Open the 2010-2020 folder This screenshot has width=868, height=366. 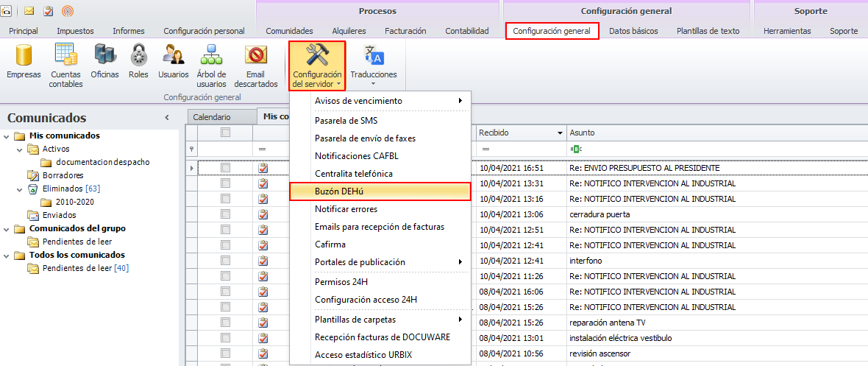75,202
